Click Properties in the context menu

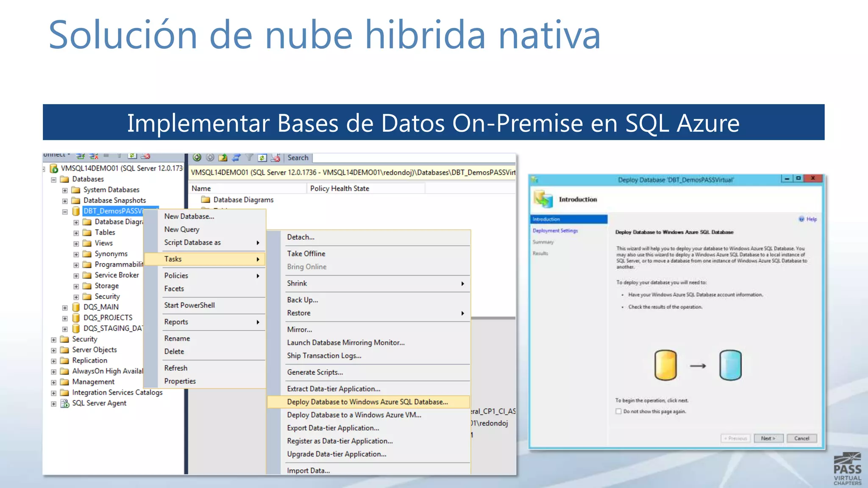point(205,381)
